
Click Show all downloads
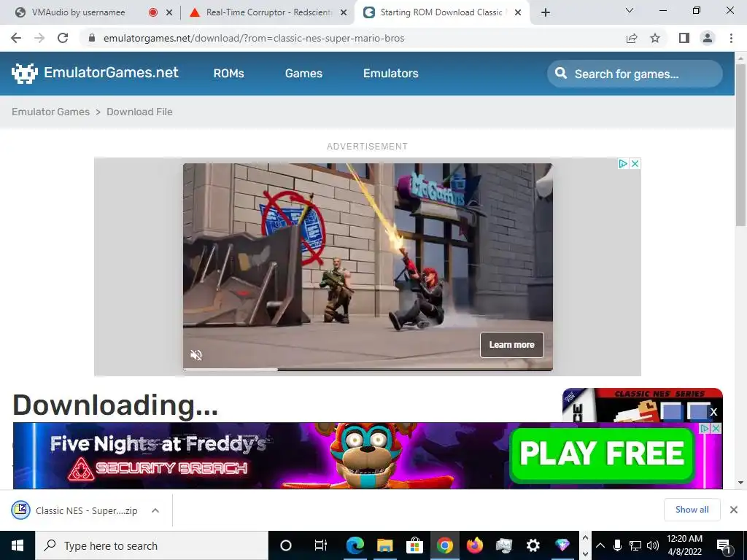(692, 510)
